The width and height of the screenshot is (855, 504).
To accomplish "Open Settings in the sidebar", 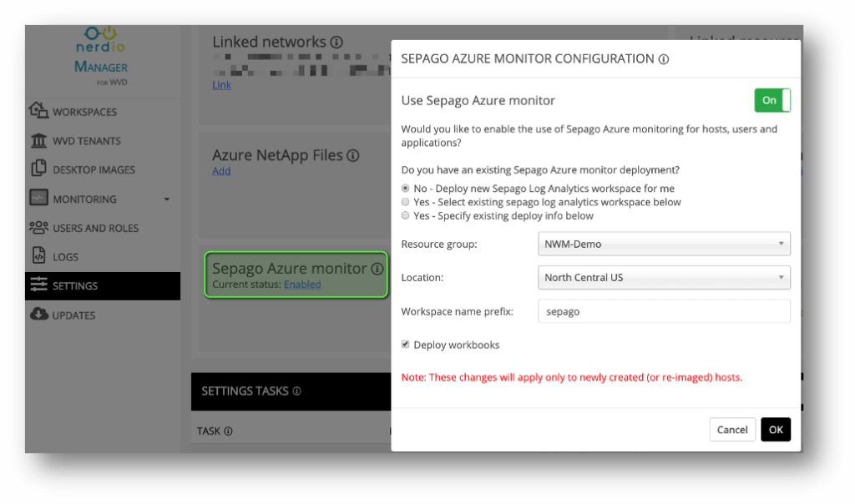I will (x=103, y=286).
